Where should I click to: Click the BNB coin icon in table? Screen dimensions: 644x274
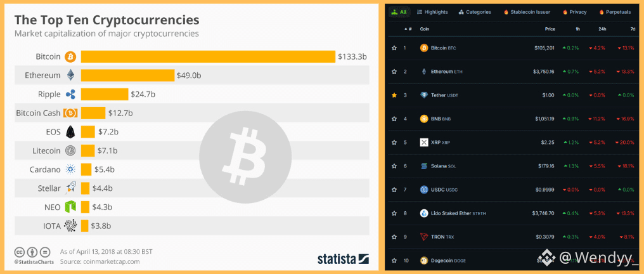click(x=424, y=119)
